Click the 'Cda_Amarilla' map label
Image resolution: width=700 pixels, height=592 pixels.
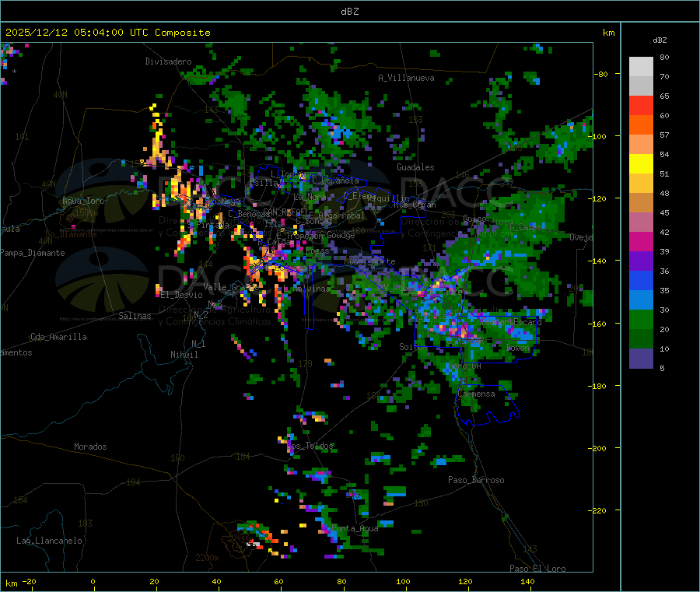[x=58, y=337]
